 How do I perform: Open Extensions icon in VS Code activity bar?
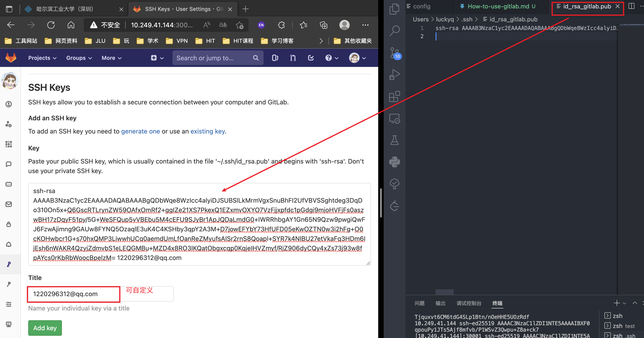(x=395, y=96)
